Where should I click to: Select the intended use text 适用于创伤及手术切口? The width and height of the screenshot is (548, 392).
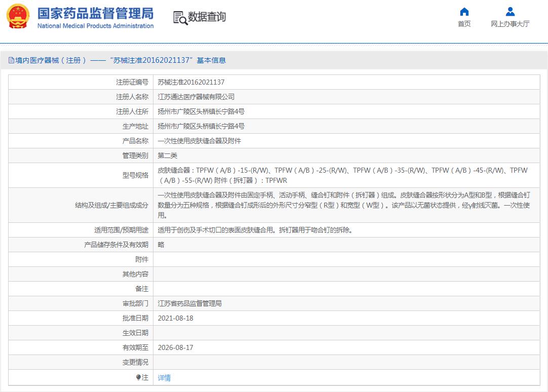255,230
